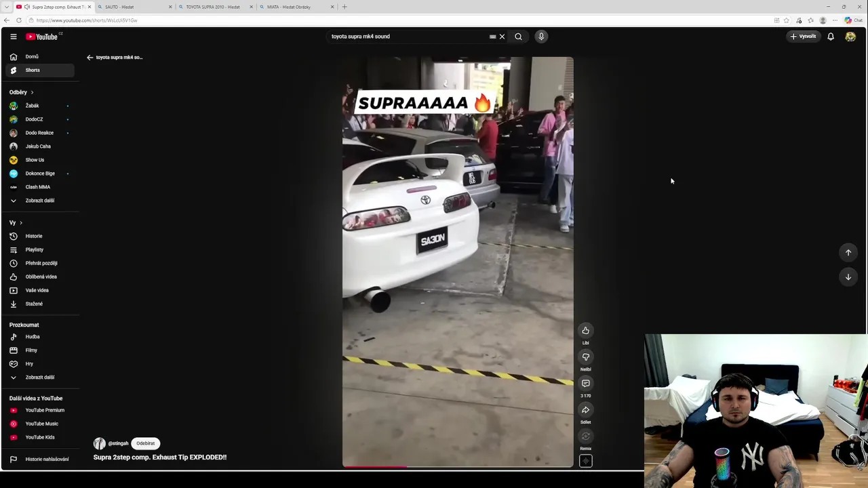Go to next Short with down arrow
Screen dimensions: 868x488
pos(848,277)
